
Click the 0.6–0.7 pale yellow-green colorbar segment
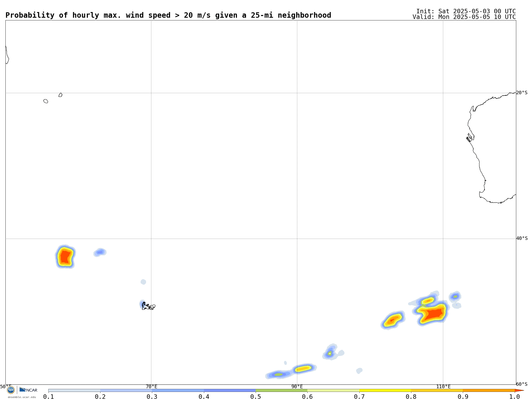(x=333, y=390)
